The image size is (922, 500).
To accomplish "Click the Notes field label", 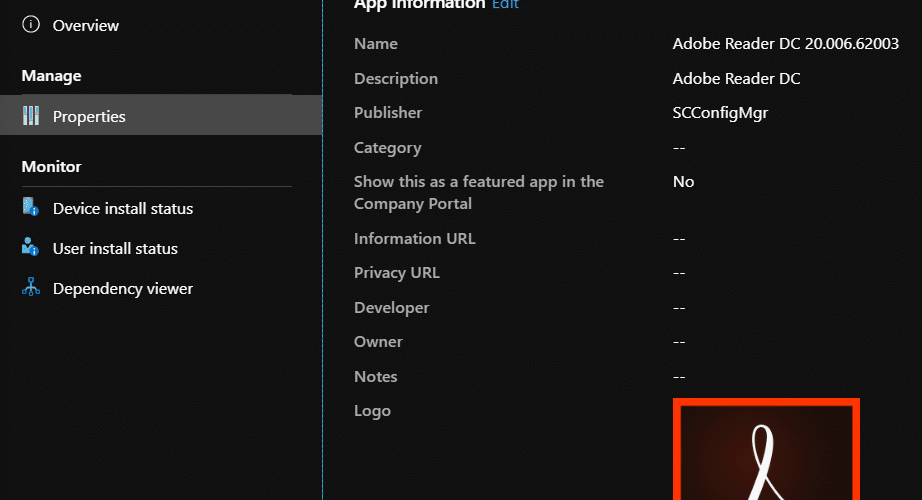I will (x=376, y=376).
